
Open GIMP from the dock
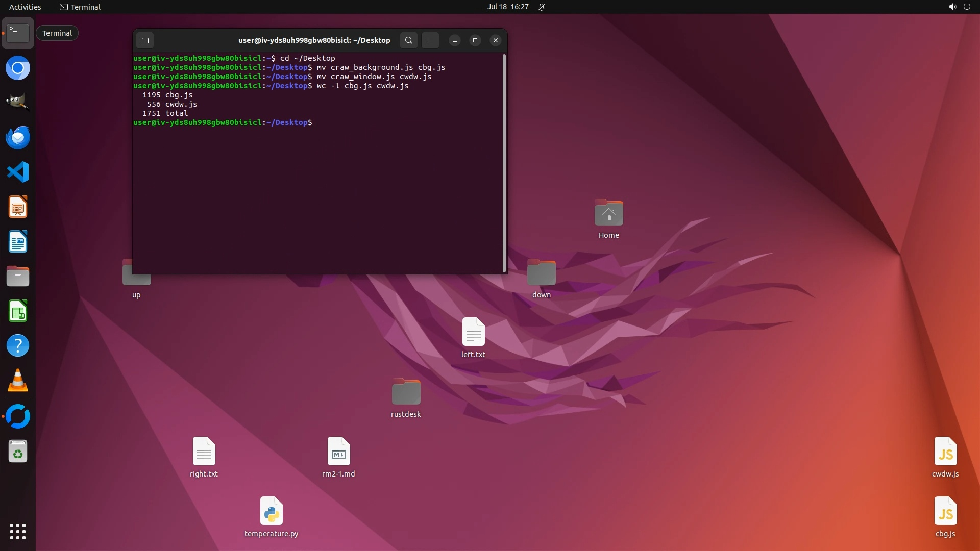(18, 102)
